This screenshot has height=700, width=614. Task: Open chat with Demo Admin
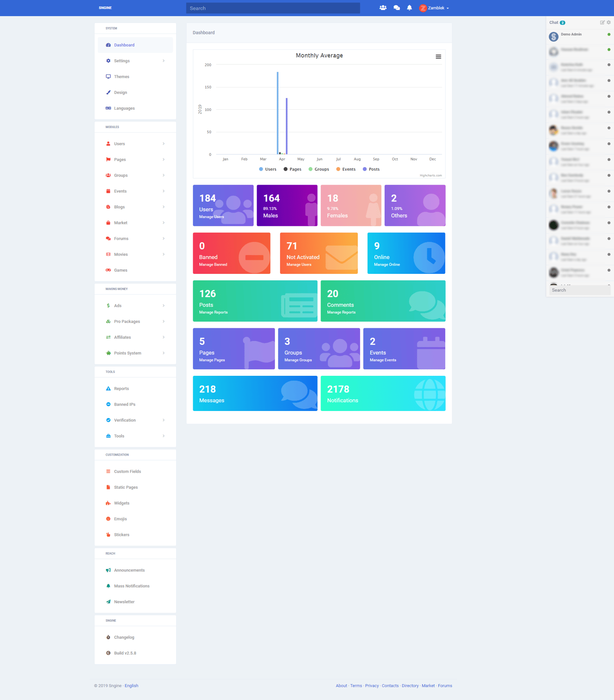tap(580, 37)
